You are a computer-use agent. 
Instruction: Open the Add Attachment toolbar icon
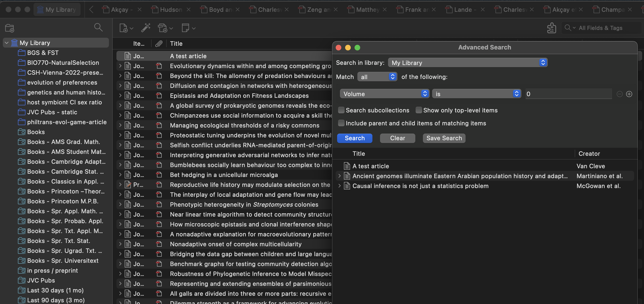tap(163, 28)
